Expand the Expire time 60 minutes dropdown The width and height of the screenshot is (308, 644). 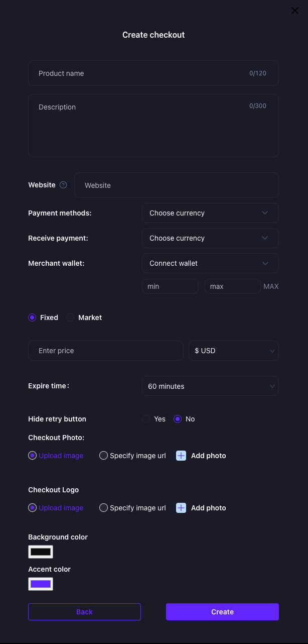click(x=210, y=386)
